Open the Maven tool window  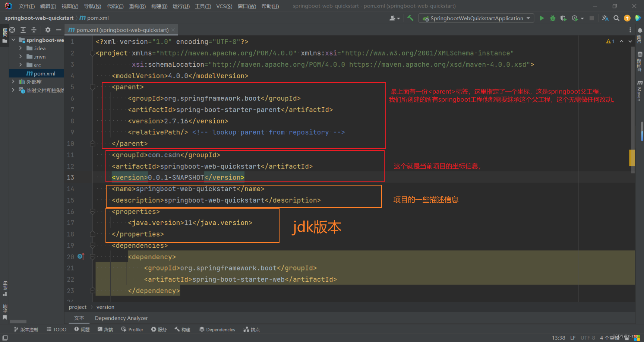pyautogui.click(x=640, y=91)
